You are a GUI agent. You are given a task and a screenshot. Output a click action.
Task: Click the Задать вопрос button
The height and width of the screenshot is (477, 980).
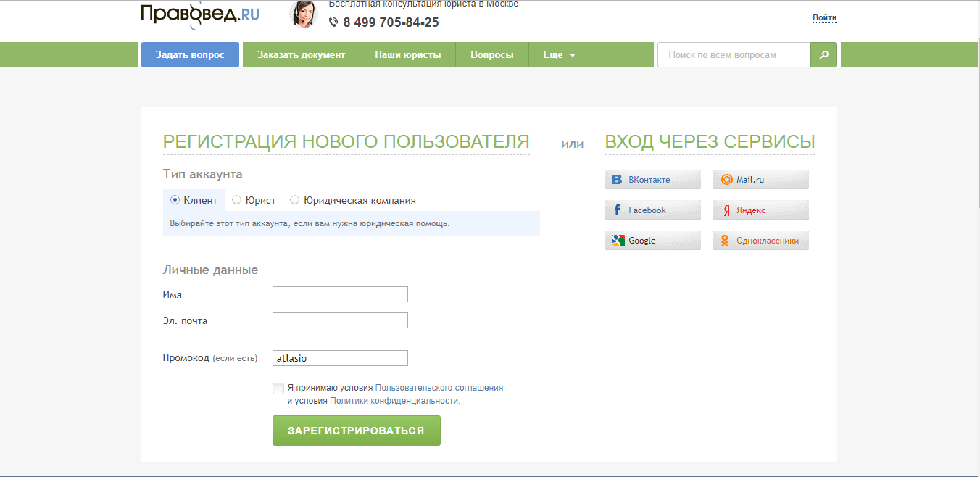190,55
